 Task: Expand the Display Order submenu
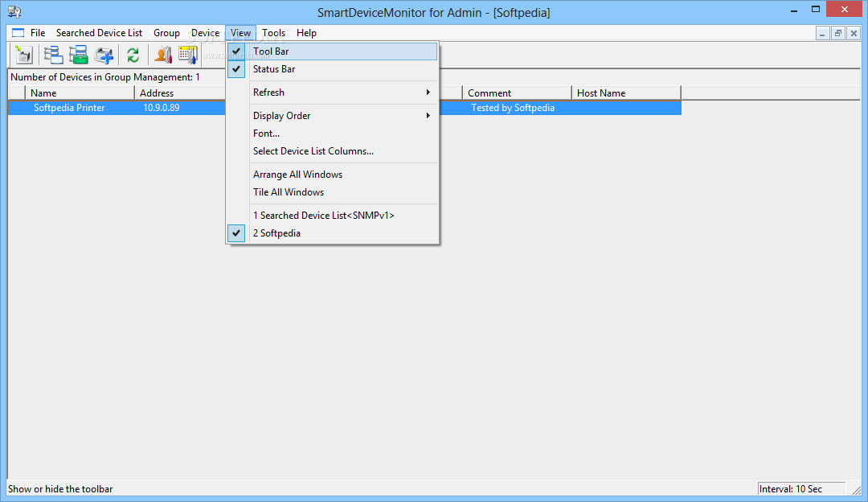tap(332, 116)
